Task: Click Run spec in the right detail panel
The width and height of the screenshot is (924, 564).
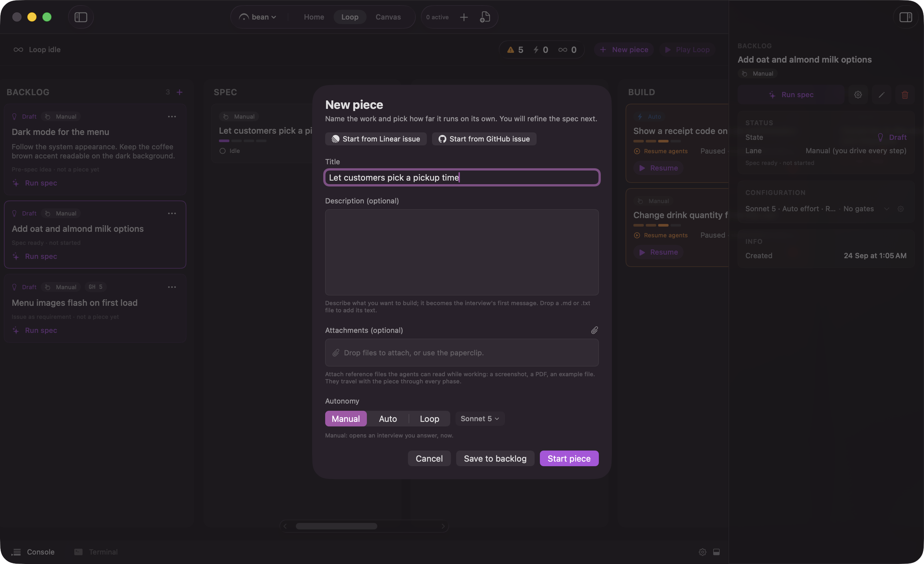Action: point(791,95)
